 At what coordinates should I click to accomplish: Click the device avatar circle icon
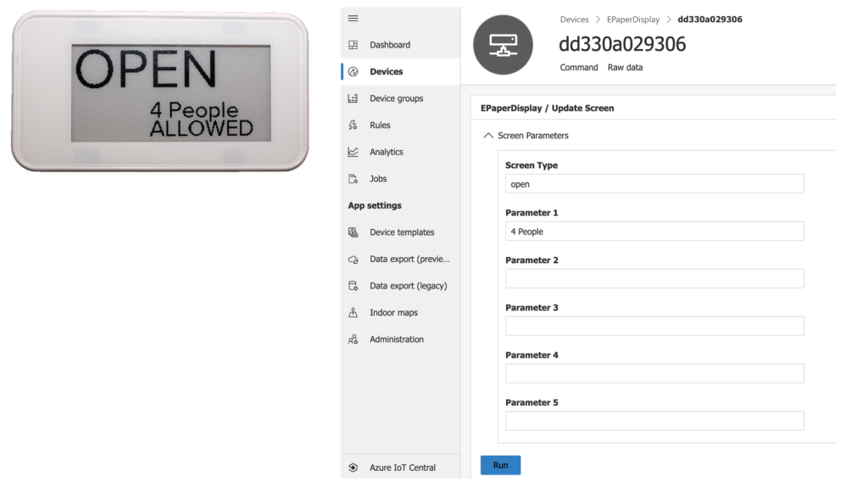point(503,45)
